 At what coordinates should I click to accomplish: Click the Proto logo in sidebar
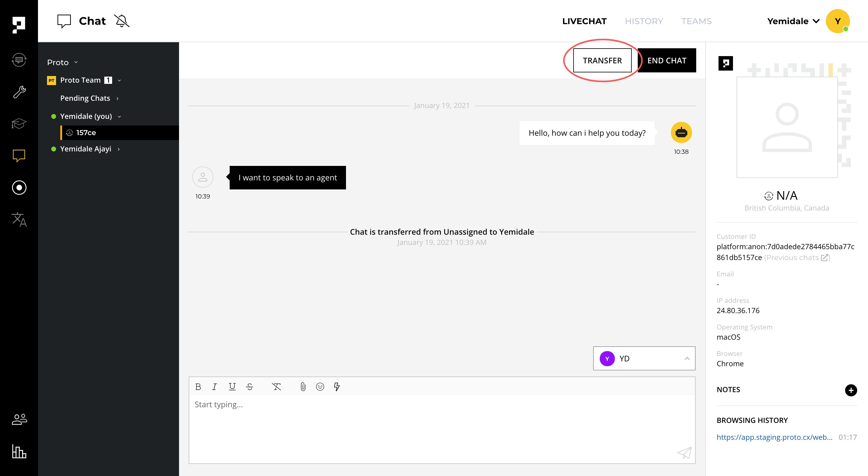tap(19, 25)
